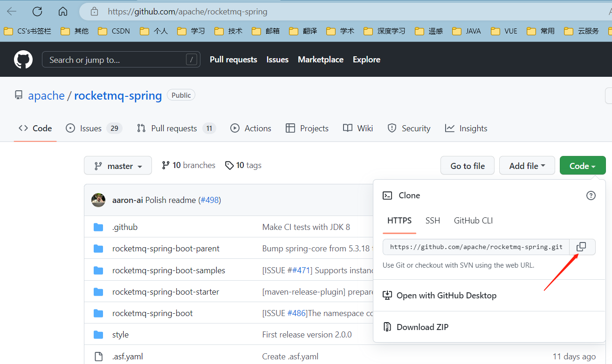Click the GitHub logo in the header
Viewport: 612px width, 364px height.
pyautogui.click(x=23, y=59)
